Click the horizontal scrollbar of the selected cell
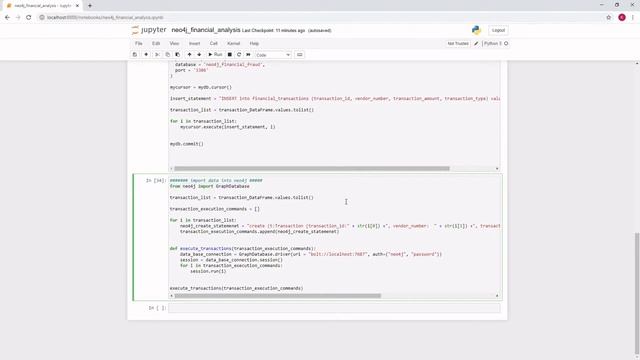 click(x=278, y=296)
